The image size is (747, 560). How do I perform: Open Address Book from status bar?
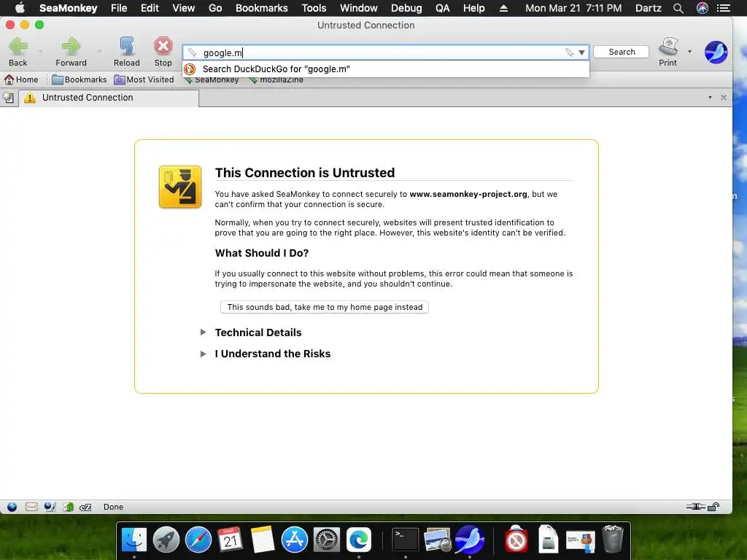coord(69,507)
